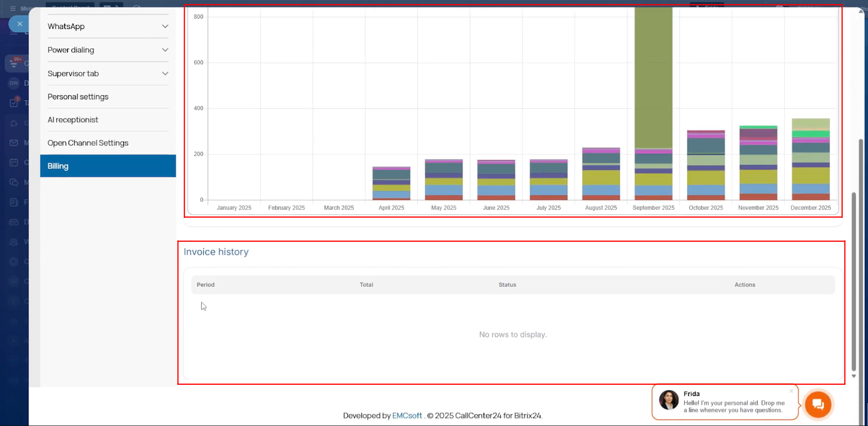Sort invoices by the Period column
Image resolution: width=868 pixels, height=426 pixels.
click(x=205, y=285)
